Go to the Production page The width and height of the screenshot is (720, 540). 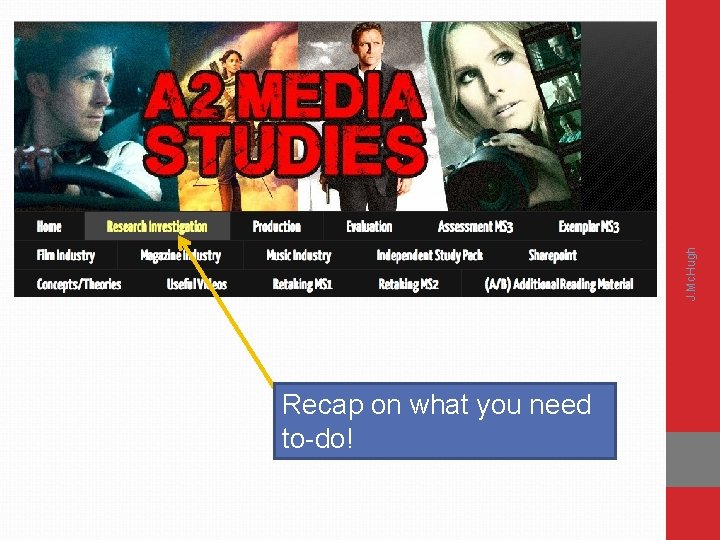click(277, 226)
